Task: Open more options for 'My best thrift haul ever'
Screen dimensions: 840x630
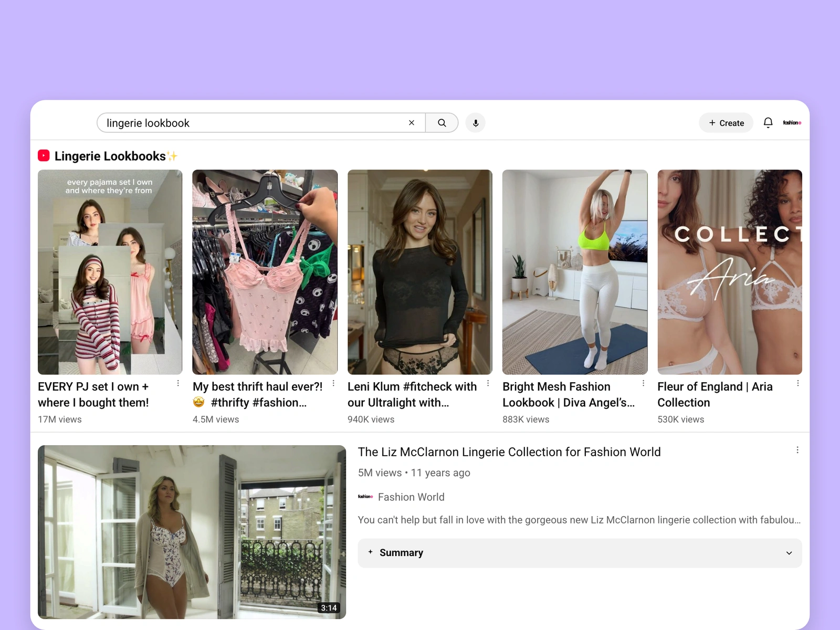Action: [333, 384]
